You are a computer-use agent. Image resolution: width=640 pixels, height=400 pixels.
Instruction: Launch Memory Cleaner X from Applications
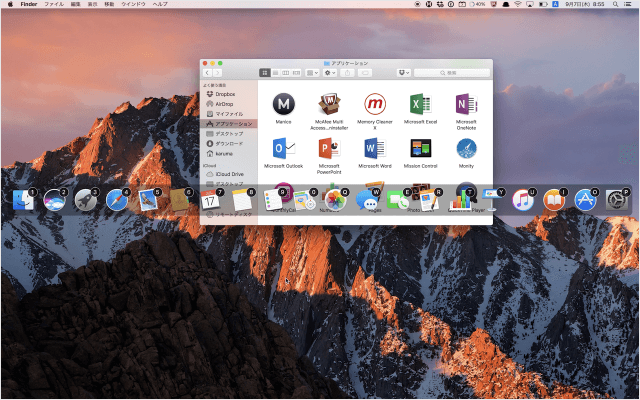point(374,104)
